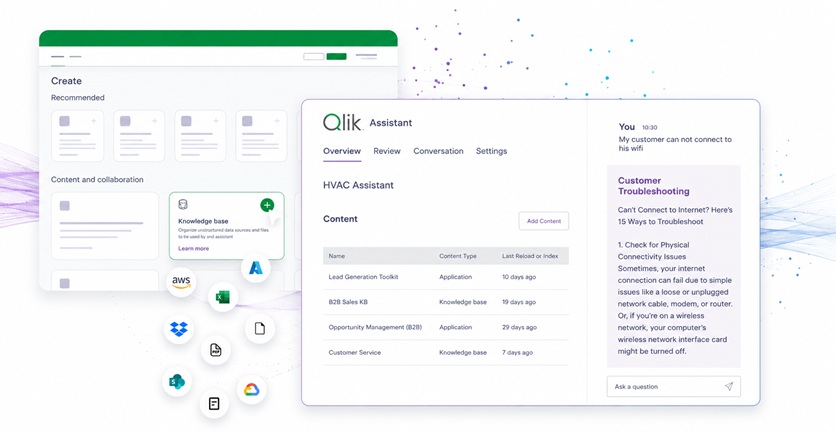The width and height of the screenshot is (836, 433).
Task: Click the Customer Troubleshooting heading
Action: coord(654,186)
